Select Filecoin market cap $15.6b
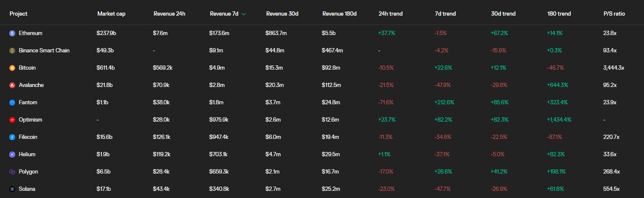This screenshot has width=644, height=198. click(104, 137)
